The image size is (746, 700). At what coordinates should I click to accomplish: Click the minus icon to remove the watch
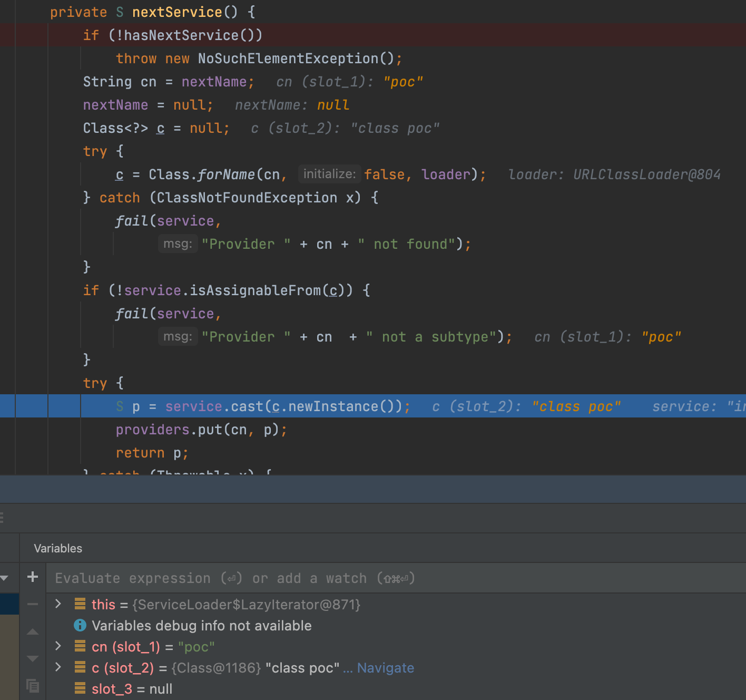click(33, 604)
